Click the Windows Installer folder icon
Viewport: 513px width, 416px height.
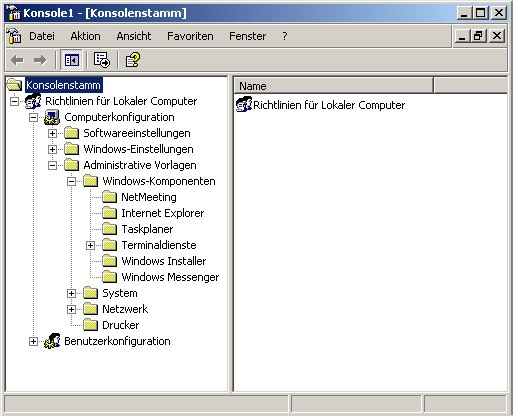coord(109,261)
